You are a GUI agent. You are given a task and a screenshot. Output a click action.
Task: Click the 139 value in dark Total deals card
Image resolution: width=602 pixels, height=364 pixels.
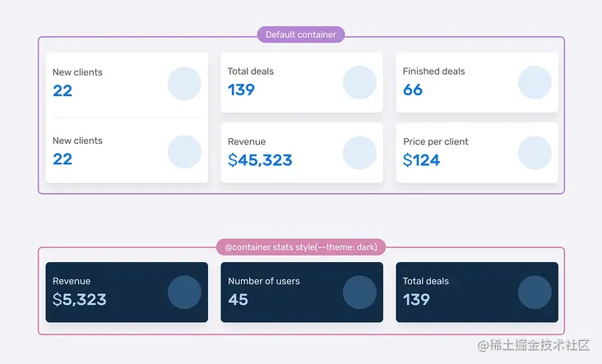[416, 300]
